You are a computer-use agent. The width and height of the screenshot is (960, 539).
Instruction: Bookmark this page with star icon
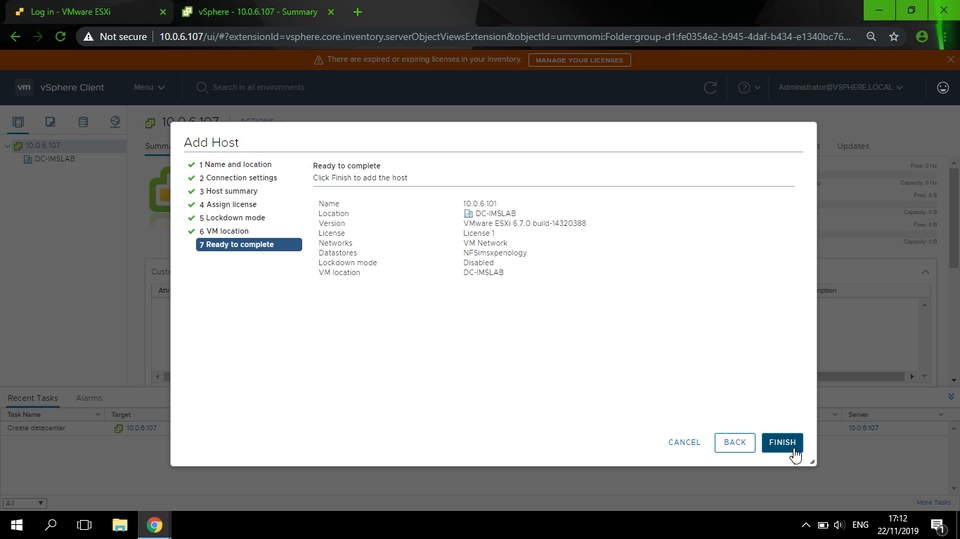click(894, 37)
